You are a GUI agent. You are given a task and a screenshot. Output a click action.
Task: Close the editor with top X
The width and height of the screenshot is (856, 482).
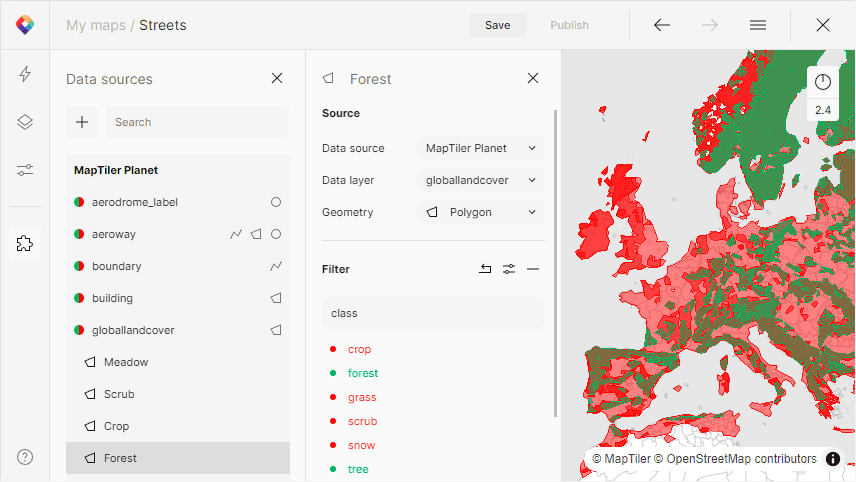[x=823, y=25]
